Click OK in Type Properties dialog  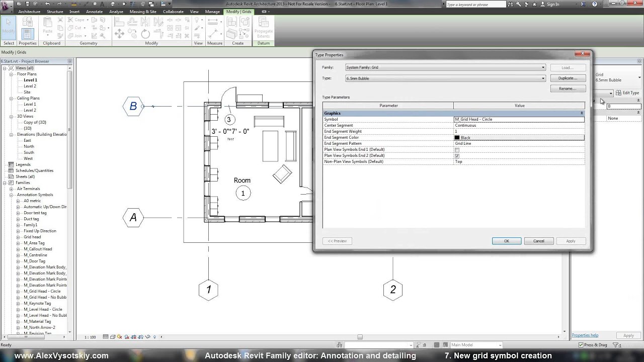(x=507, y=241)
